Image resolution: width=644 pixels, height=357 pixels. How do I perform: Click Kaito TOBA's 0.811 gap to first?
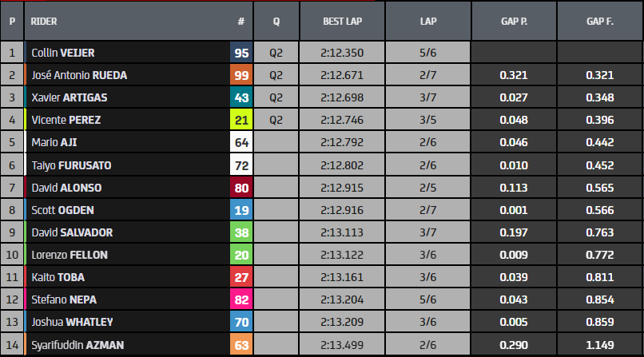coord(599,277)
